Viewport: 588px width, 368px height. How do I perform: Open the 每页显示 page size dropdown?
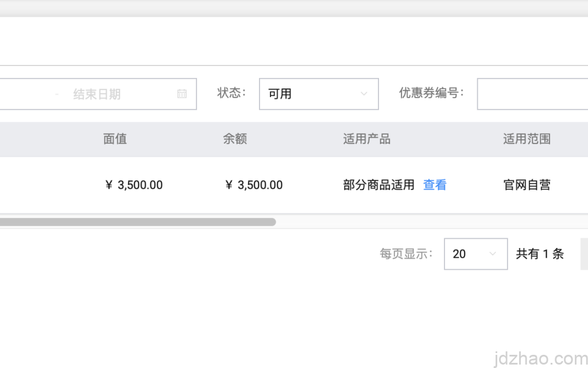(x=475, y=254)
